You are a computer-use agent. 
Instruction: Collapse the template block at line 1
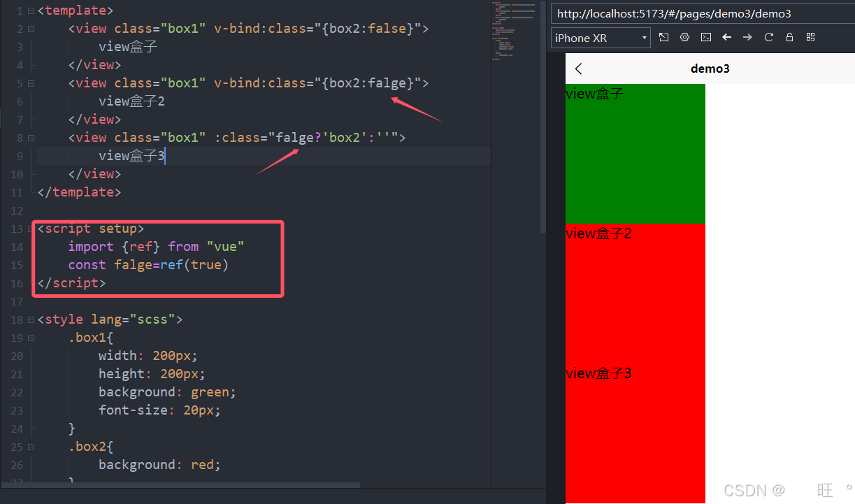[31, 11]
